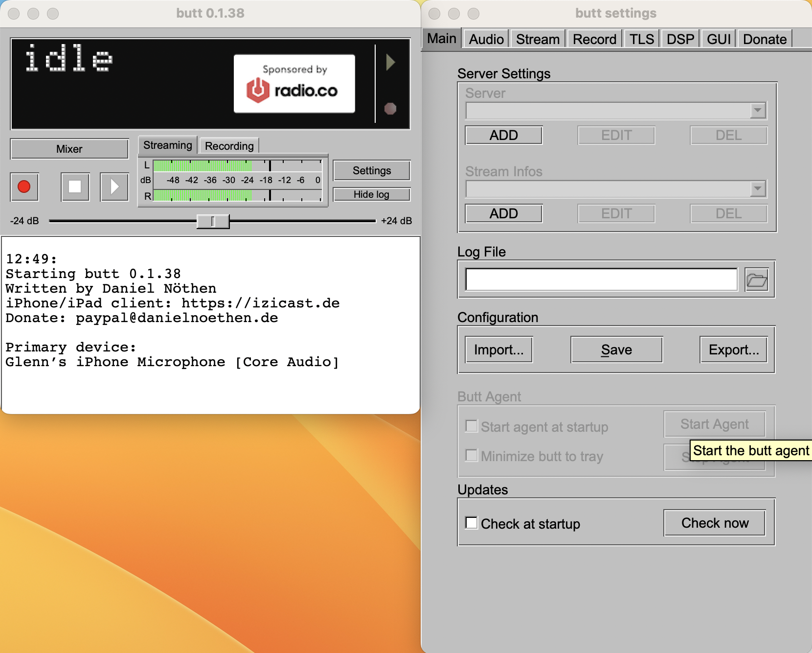Enable Check at startup for updates
Screen dimensions: 812x653
[472, 523]
